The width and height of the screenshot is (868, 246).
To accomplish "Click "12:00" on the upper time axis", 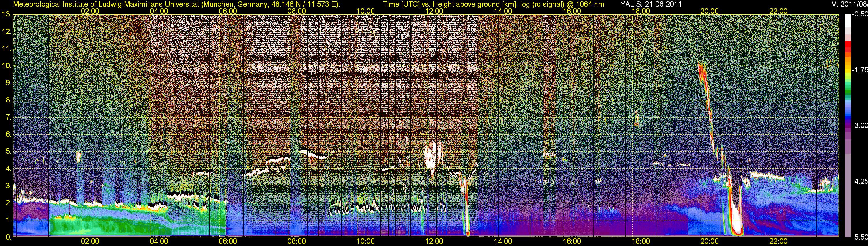I will pos(434,11).
